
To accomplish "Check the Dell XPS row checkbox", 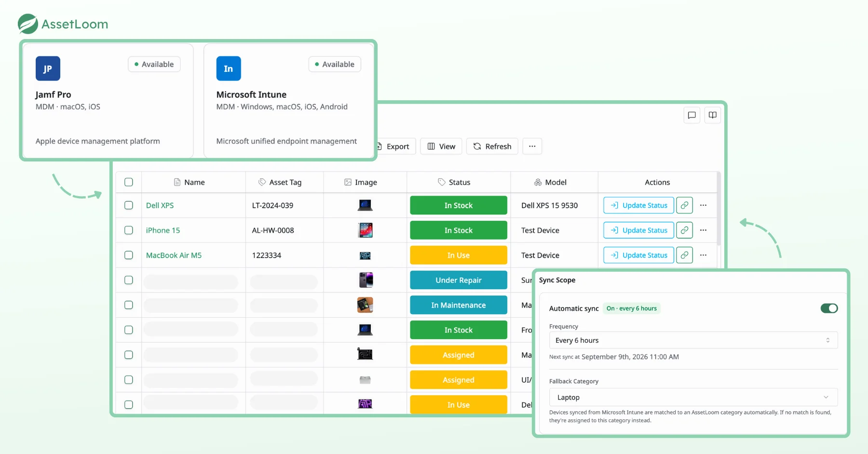I will (129, 205).
